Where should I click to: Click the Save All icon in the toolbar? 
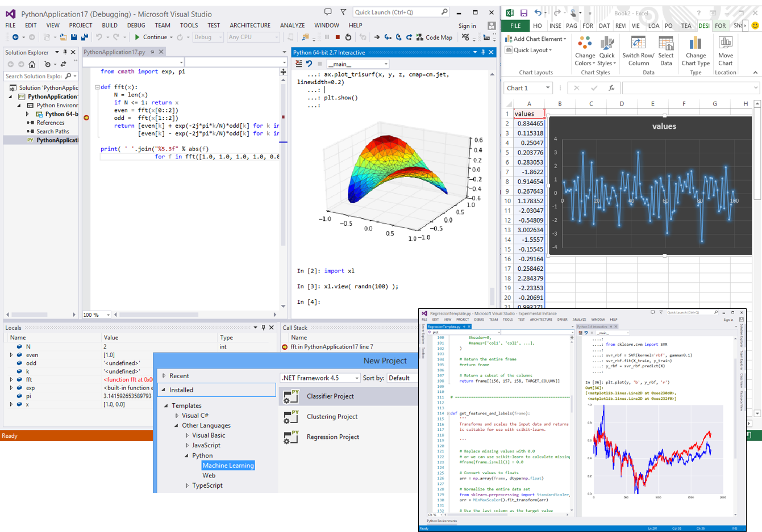point(84,37)
